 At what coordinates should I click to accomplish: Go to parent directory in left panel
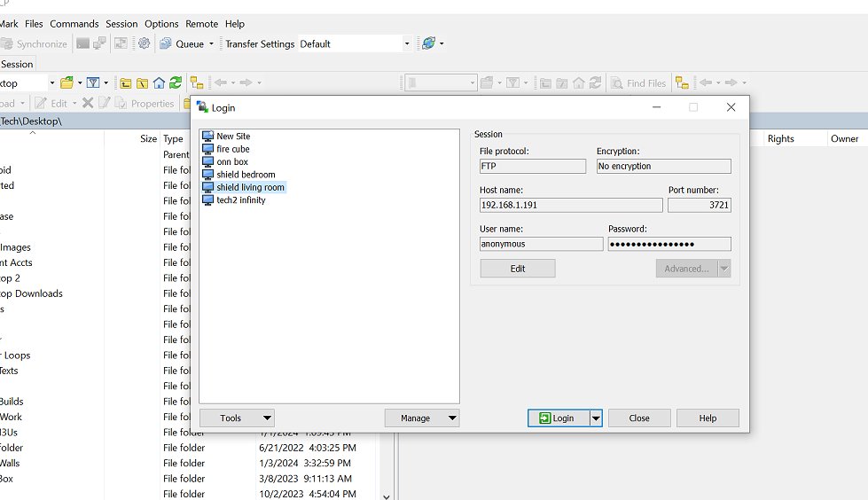pyautogui.click(x=126, y=83)
